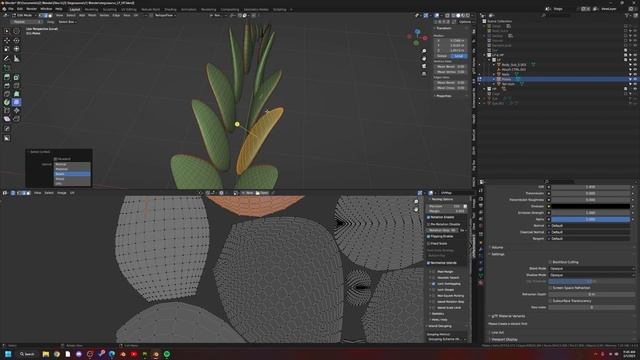Screen dimensions: 640x360
Task: Select the Shear tool
Action: point(7,119)
